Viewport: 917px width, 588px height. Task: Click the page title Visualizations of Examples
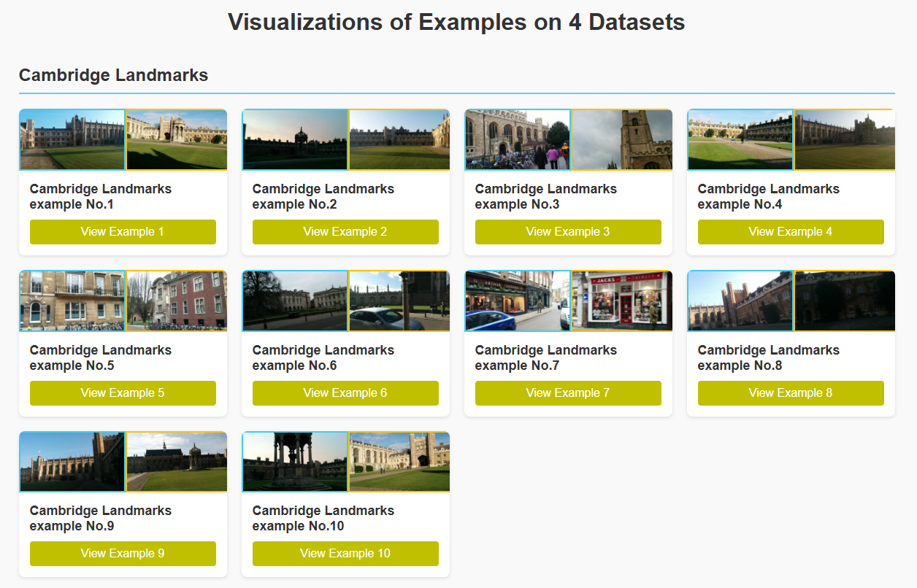click(457, 23)
